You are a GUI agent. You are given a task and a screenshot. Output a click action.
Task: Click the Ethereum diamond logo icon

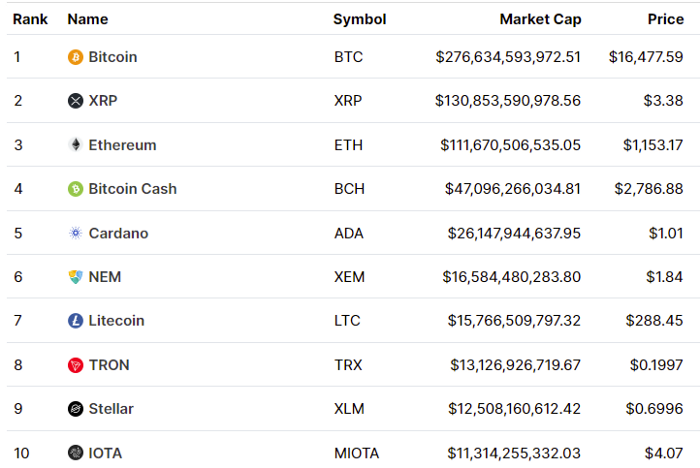click(75, 145)
